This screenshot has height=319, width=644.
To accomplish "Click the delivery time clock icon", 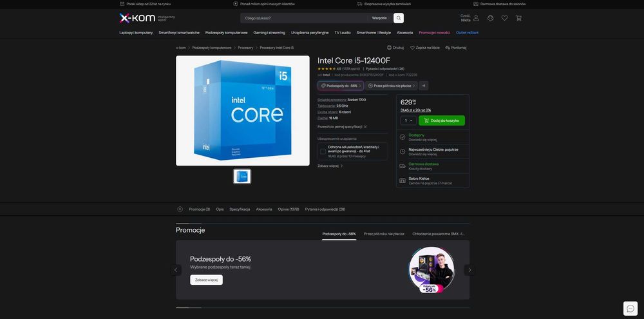I will pos(402,151).
